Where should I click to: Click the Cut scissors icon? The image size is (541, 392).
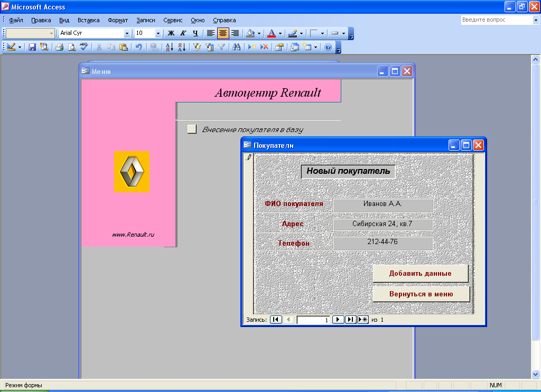99,47
